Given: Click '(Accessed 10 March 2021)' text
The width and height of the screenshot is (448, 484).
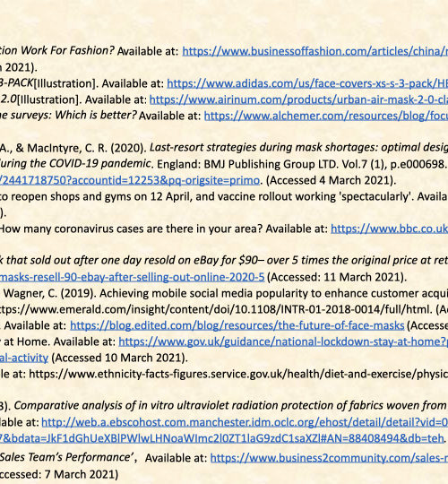Looking at the screenshot, I should click(119, 358).
